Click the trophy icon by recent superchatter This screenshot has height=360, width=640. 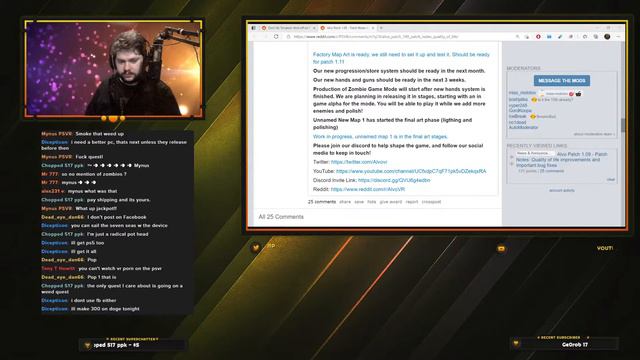[x=87, y=345]
